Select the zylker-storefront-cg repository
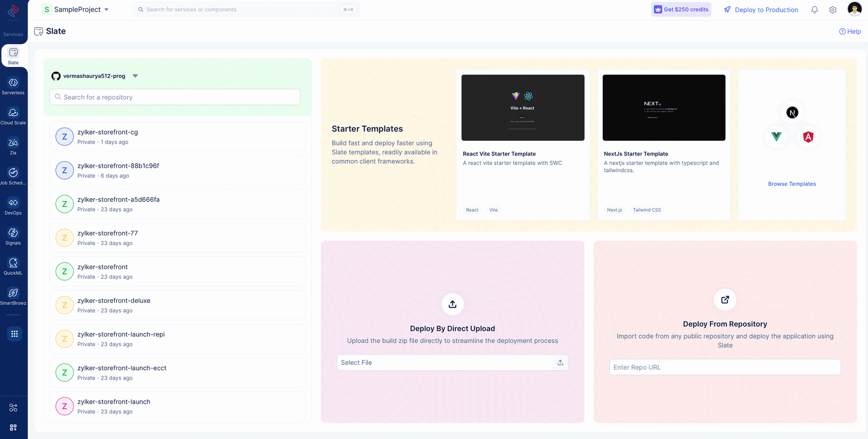 point(178,137)
